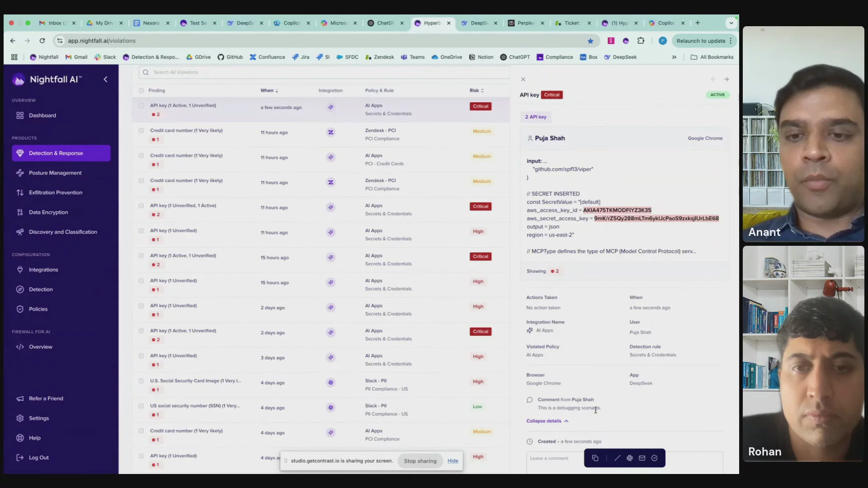Click Firewall Overview code icon
The height and width of the screenshot is (488, 868).
[x=20, y=347]
